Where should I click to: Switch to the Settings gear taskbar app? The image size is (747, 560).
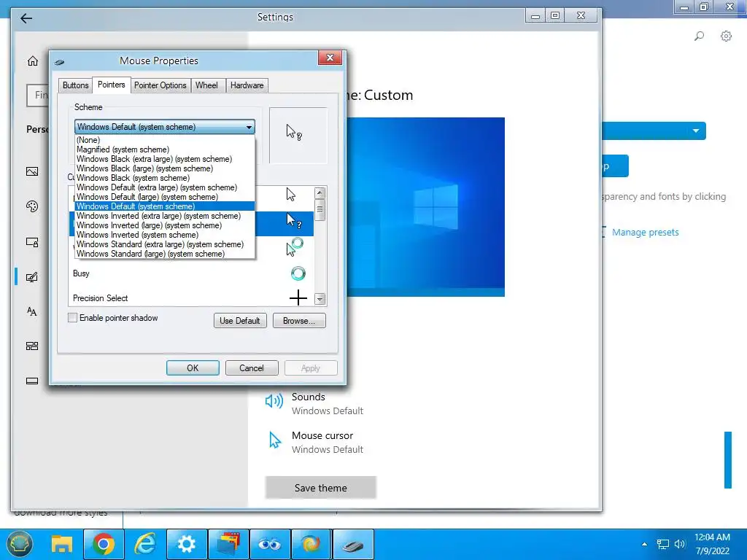point(186,544)
